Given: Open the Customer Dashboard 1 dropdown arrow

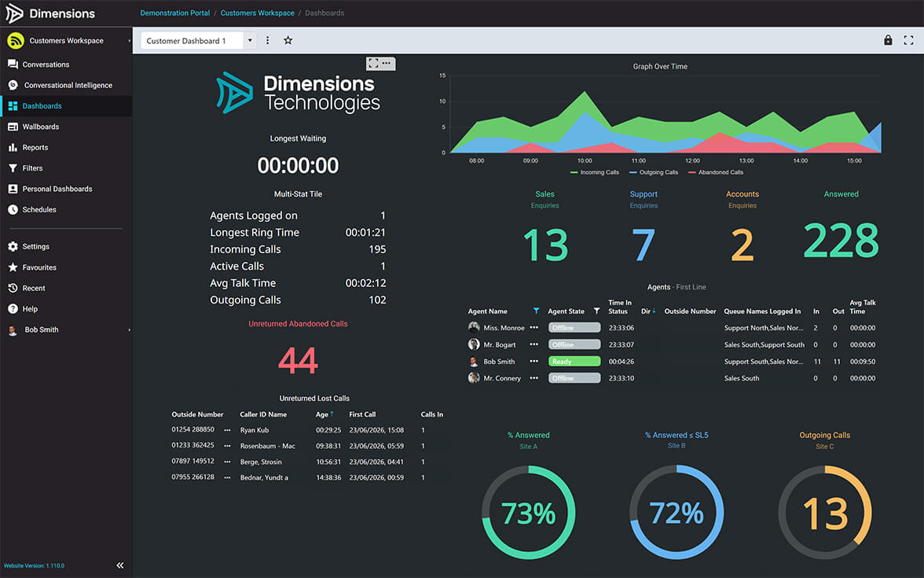Looking at the screenshot, I should [x=250, y=40].
